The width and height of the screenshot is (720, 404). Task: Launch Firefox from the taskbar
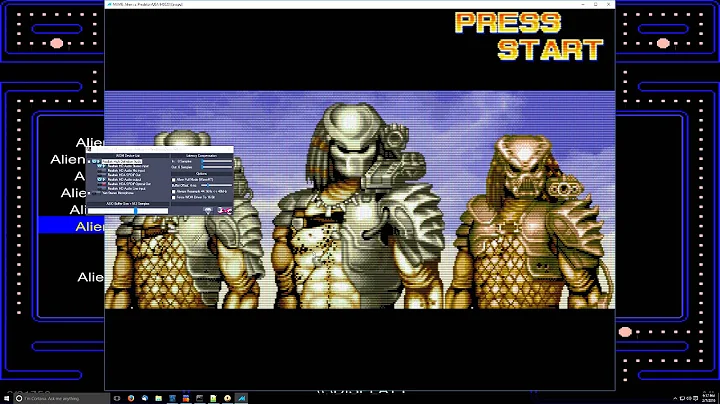coord(131,398)
